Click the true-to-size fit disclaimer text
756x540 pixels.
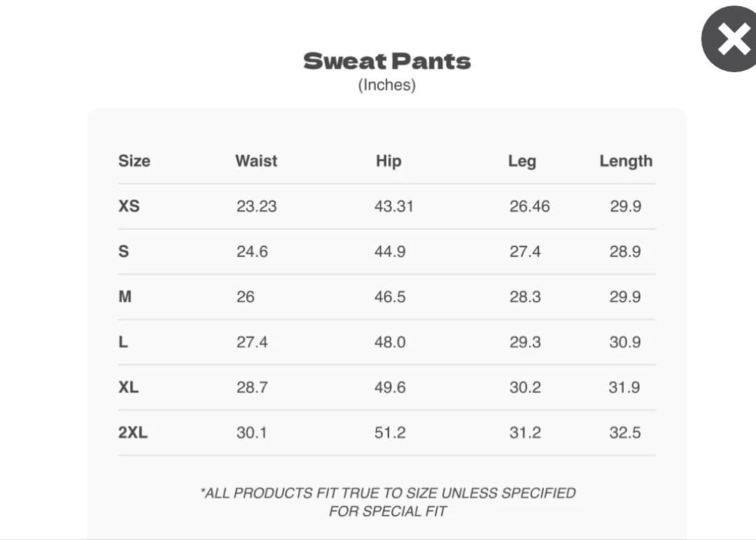pyautogui.click(x=388, y=501)
